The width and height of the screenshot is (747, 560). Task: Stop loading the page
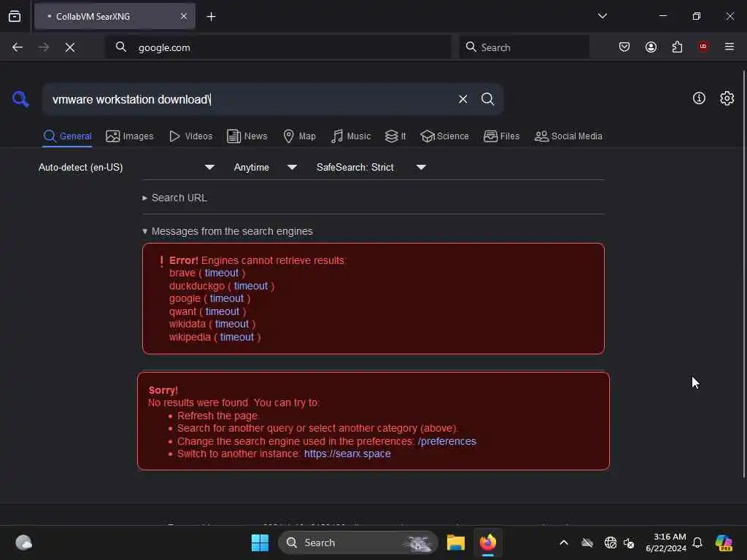coord(70,47)
